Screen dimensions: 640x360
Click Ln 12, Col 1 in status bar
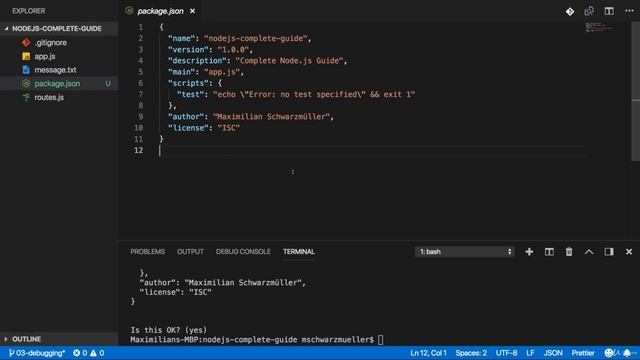pos(428,353)
